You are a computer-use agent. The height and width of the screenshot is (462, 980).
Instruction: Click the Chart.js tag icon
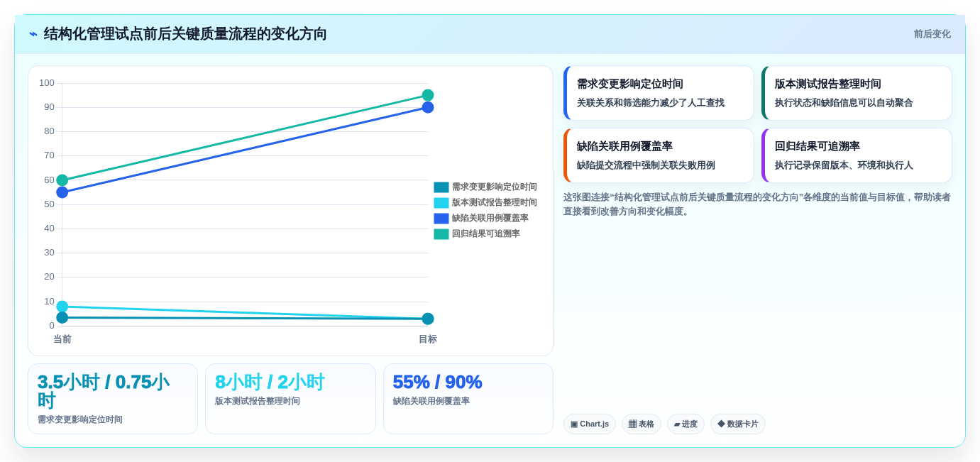[574, 424]
